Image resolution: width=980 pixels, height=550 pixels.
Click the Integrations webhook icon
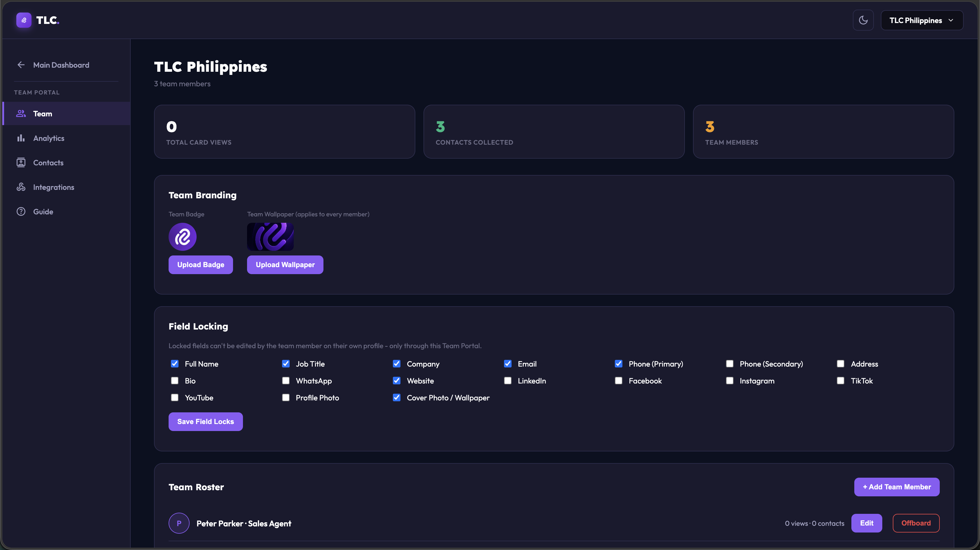pyautogui.click(x=21, y=187)
